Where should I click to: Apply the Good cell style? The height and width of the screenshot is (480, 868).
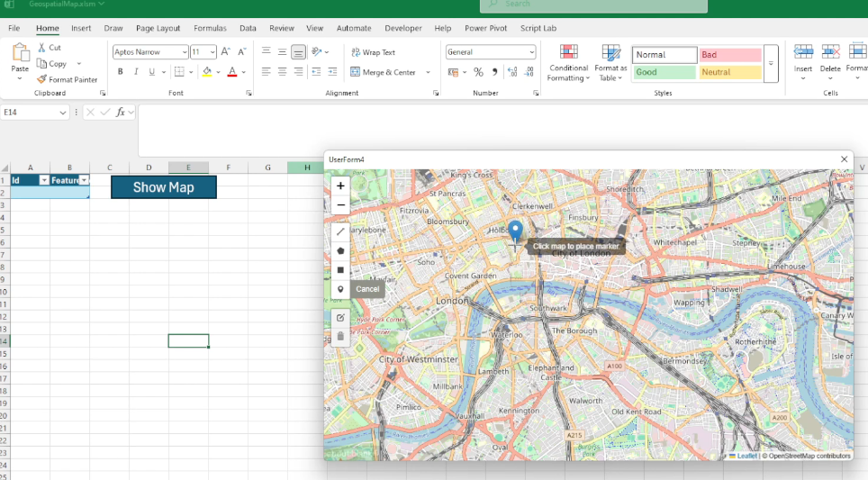point(665,72)
